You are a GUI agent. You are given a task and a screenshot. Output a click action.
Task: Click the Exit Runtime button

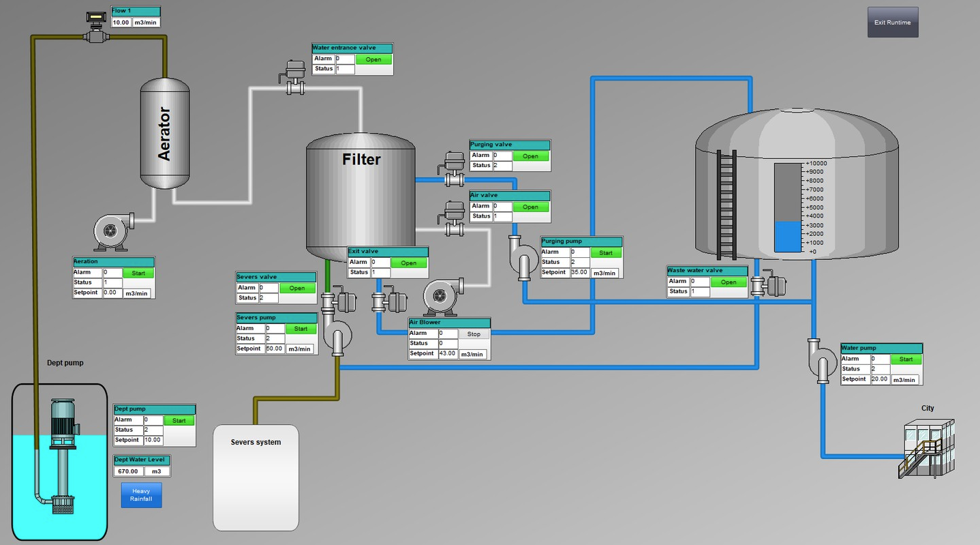coord(893,23)
